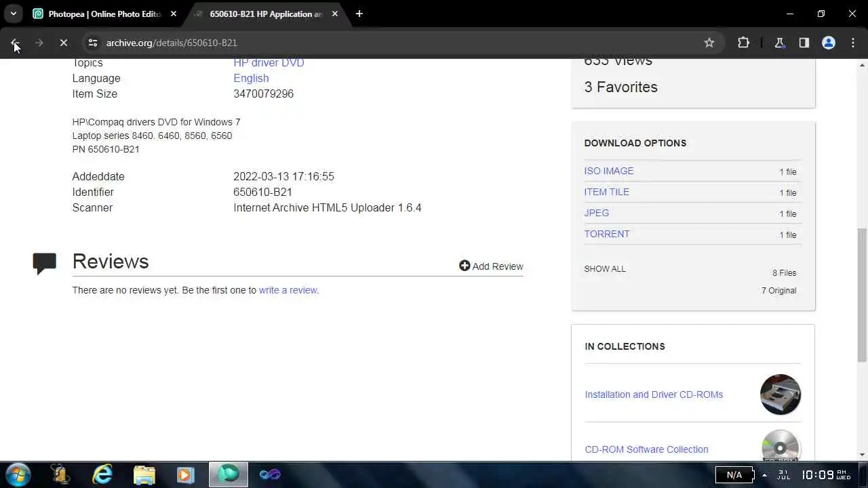The height and width of the screenshot is (488, 868).
Task: Open the English language link
Action: coord(251,78)
